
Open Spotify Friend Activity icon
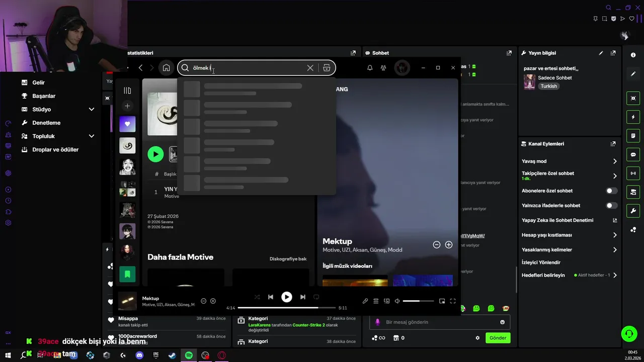click(x=383, y=68)
